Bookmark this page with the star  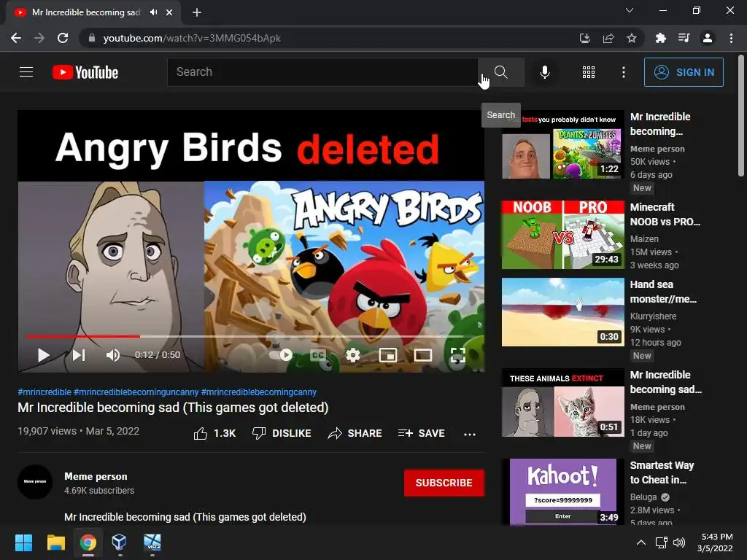tap(632, 38)
